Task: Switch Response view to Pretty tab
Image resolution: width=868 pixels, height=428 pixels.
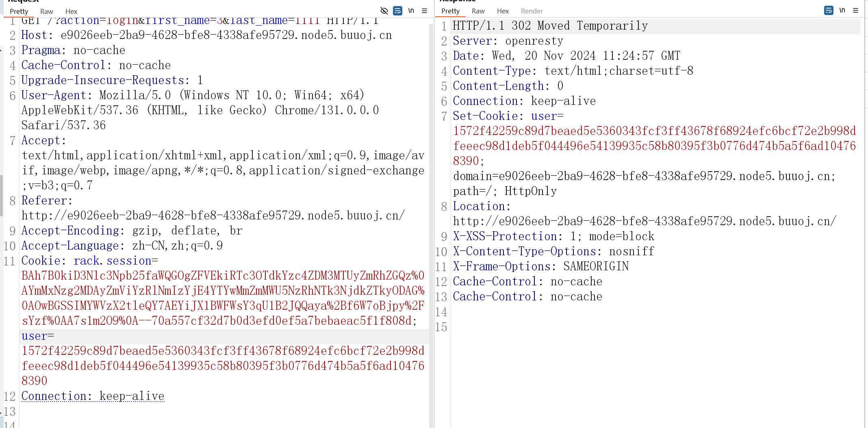Action: 450,11
